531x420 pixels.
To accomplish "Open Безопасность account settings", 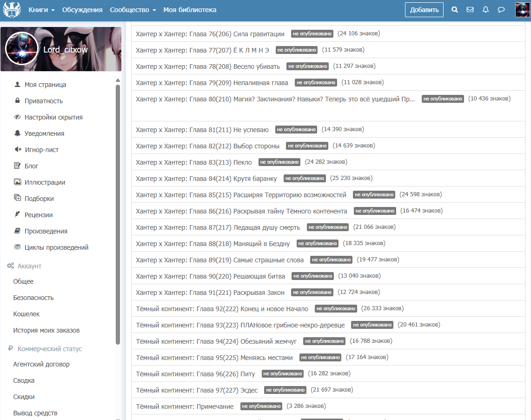I will (x=33, y=298).
